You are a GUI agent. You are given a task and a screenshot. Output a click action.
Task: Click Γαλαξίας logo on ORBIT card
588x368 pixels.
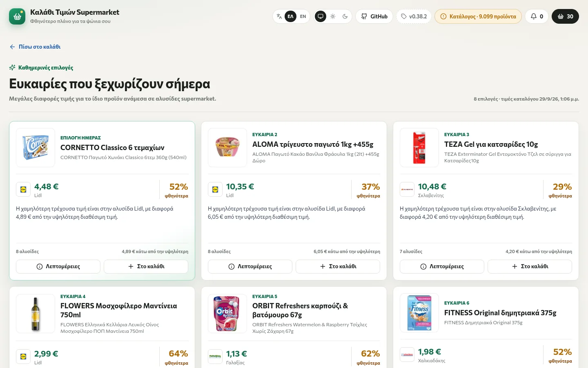[x=215, y=357]
